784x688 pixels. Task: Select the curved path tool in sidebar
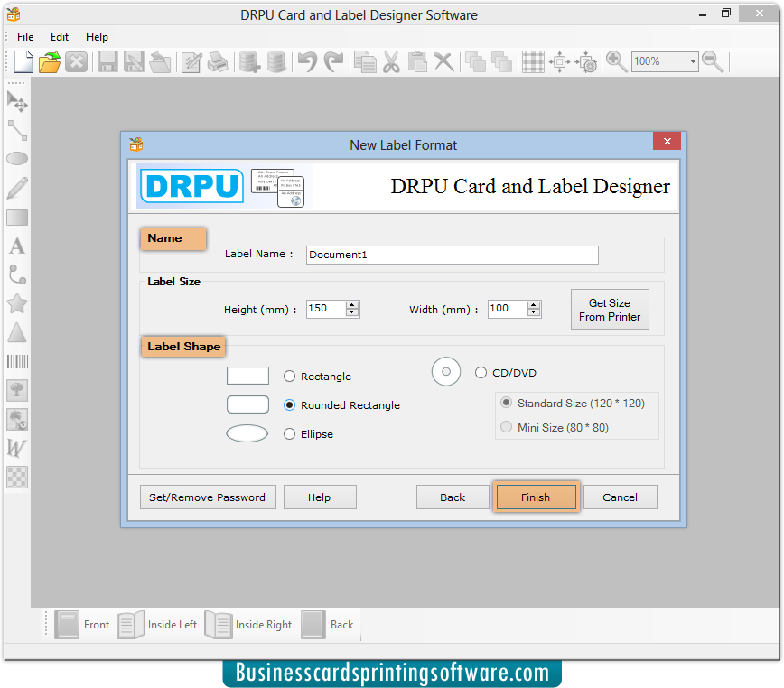tap(17, 274)
